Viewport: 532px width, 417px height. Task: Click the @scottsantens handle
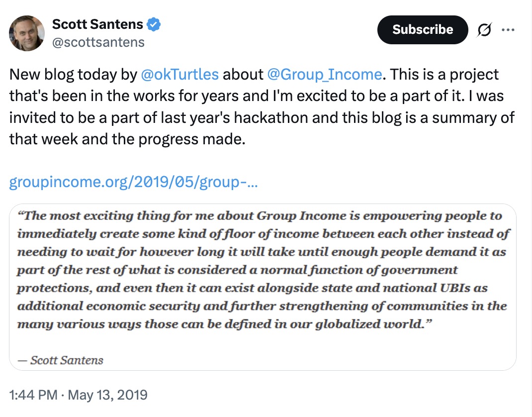(98, 42)
